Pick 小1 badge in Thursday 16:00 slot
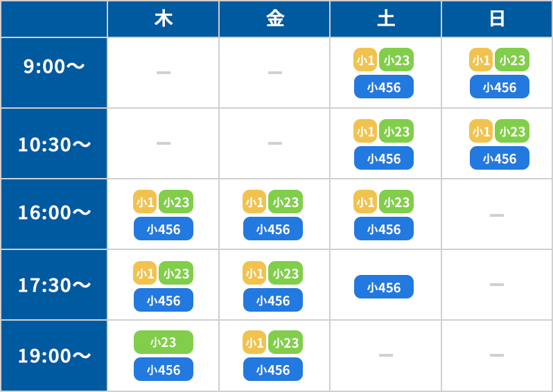 [145, 202]
